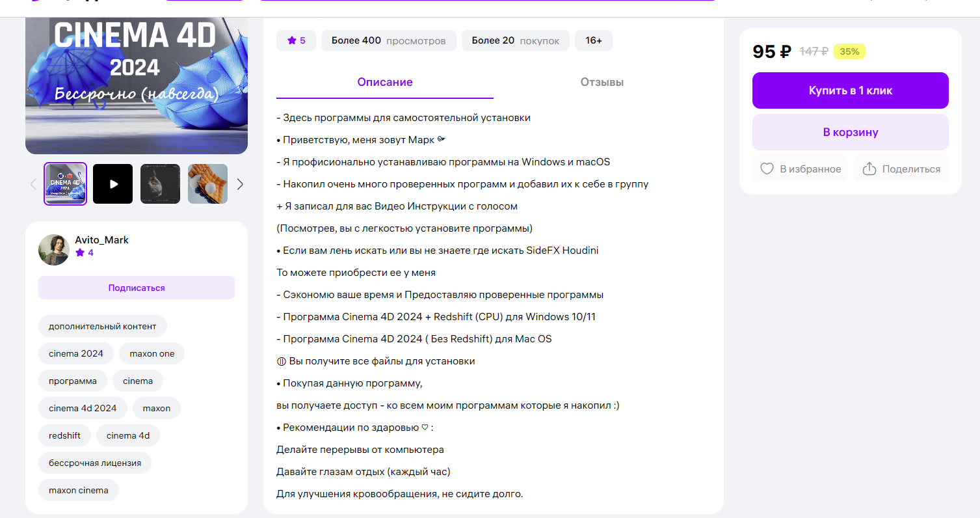Image resolution: width=980 pixels, height=518 pixels.
Task: Select the cinema 4d 2024 tag
Action: (83, 409)
